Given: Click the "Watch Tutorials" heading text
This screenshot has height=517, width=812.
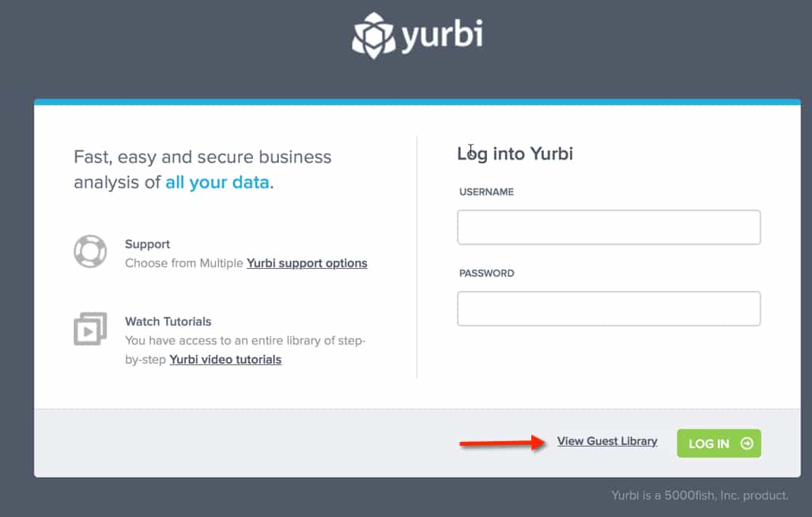Looking at the screenshot, I should [x=168, y=322].
